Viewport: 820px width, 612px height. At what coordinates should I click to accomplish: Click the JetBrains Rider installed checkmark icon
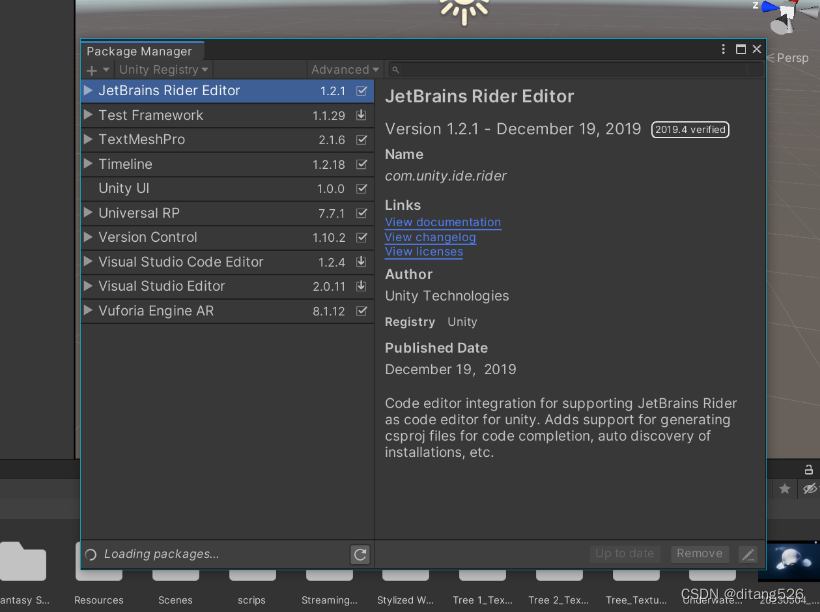[x=361, y=91]
